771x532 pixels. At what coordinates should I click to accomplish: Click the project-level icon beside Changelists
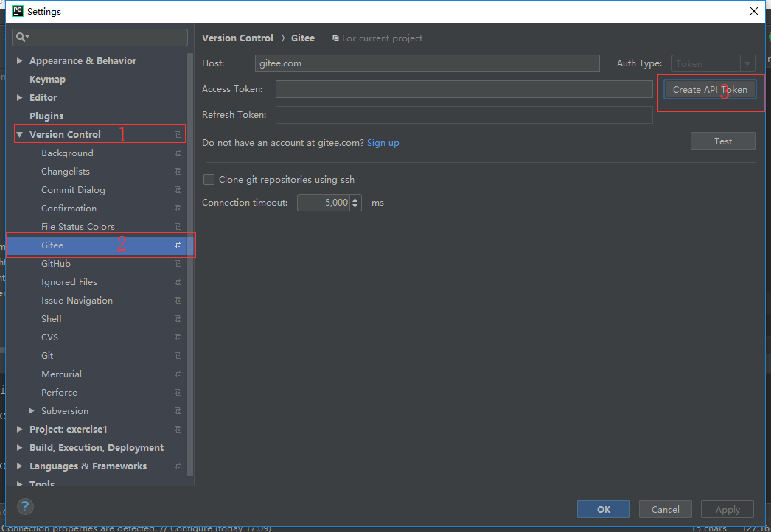(178, 172)
